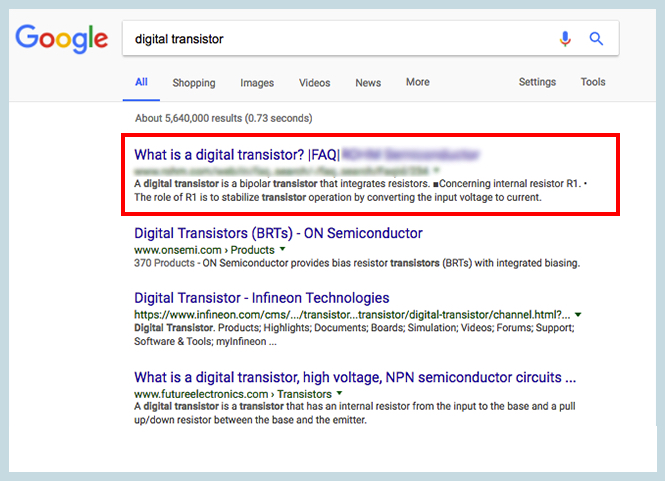Expand dropdown arrow next to infineon.com URL
665x481 pixels.
(578, 315)
